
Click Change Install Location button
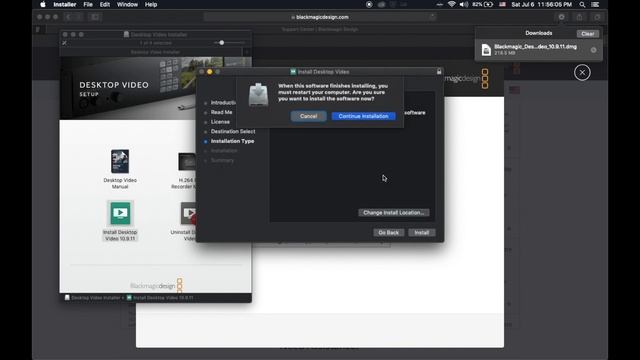[393, 213]
